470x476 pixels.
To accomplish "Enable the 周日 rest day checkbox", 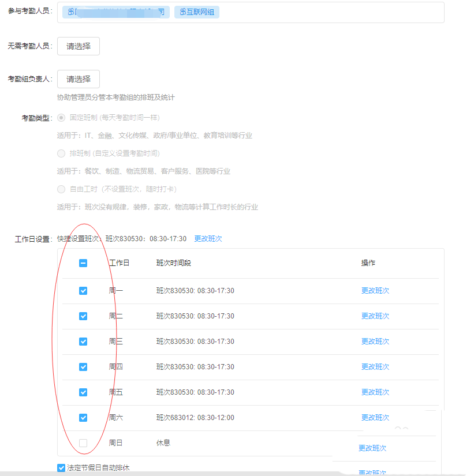I will pos(83,443).
